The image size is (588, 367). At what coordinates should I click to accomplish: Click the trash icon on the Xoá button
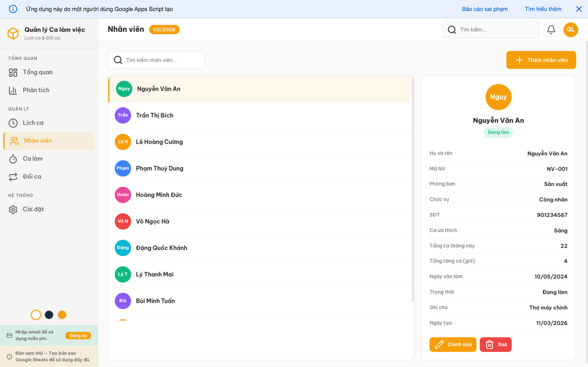[489, 344]
